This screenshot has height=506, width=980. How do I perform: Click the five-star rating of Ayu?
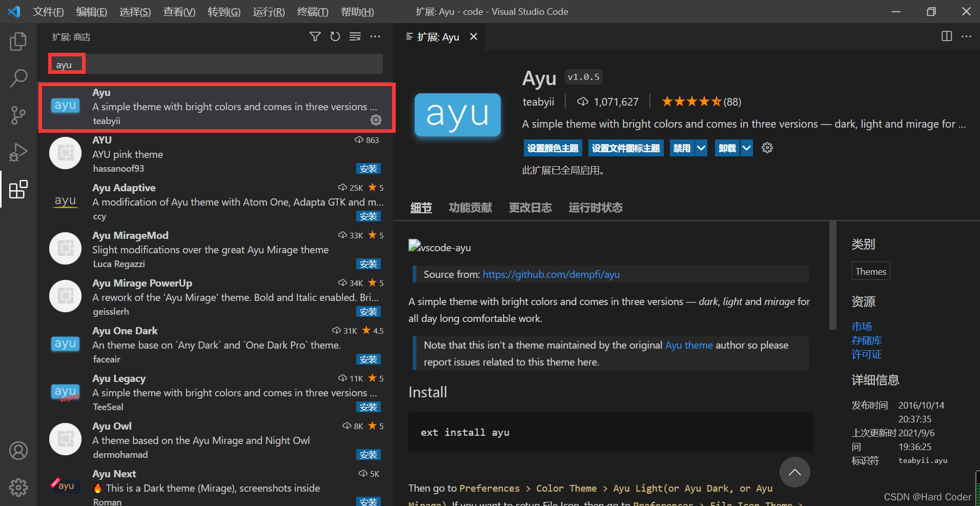pos(691,102)
